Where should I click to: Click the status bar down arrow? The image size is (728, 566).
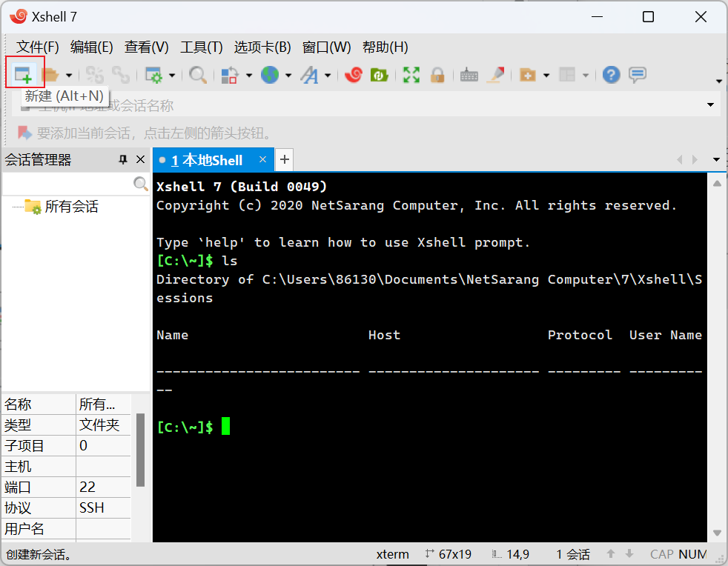[629, 553]
